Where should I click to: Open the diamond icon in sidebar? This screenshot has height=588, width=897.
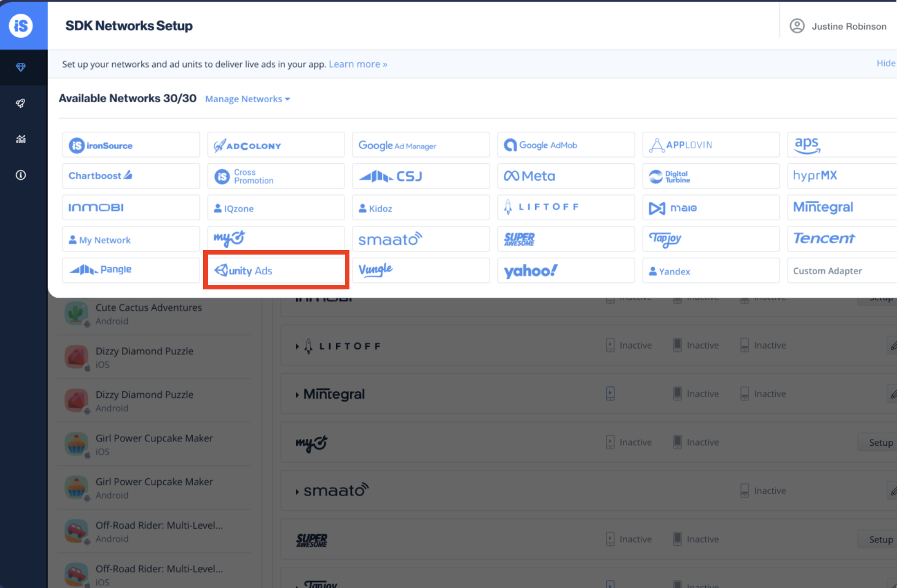(21, 67)
